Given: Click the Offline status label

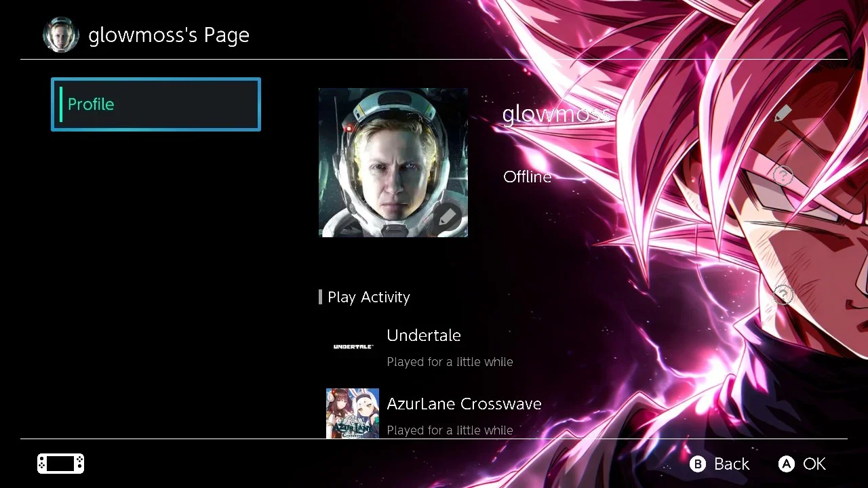Looking at the screenshot, I should pos(527,177).
